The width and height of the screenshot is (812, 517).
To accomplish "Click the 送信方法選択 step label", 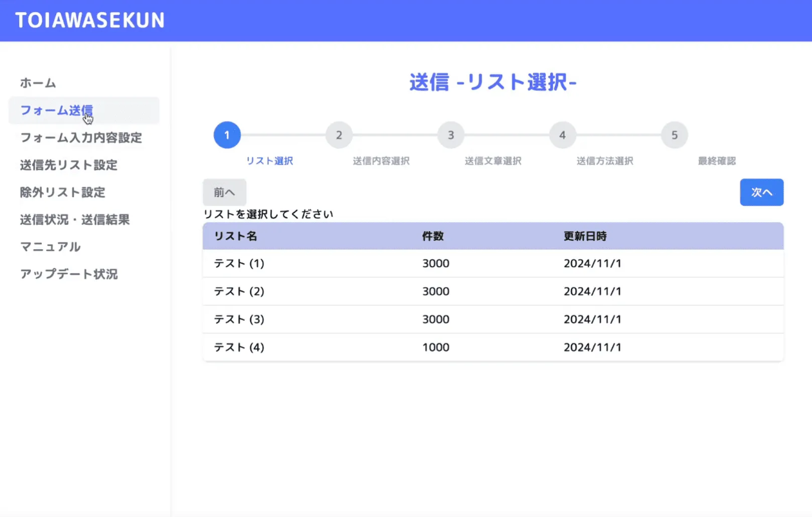I will pyautogui.click(x=604, y=161).
